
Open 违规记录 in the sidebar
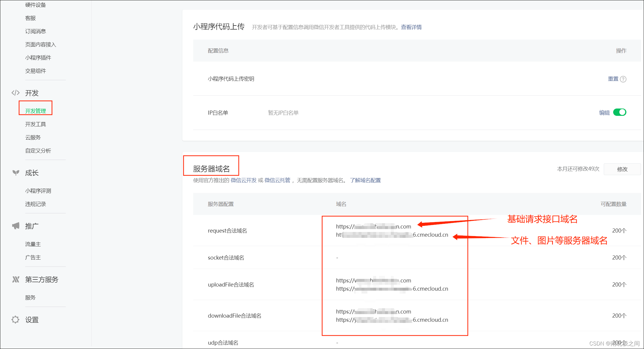click(x=36, y=204)
